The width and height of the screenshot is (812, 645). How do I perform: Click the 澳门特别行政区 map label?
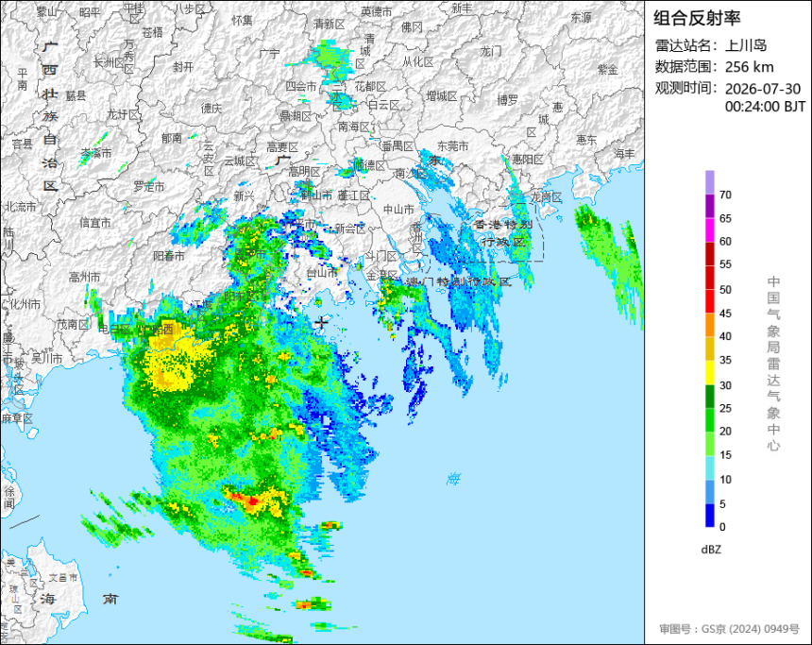459,281
